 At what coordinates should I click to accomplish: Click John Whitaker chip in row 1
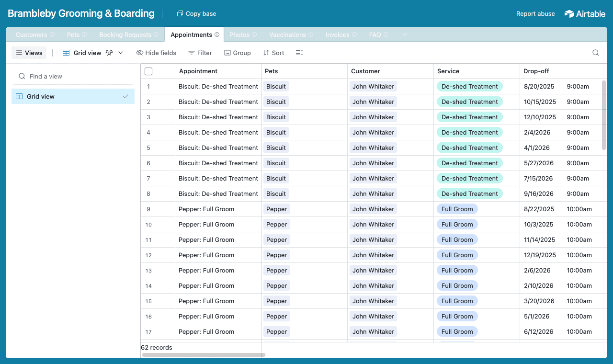coord(373,87)
